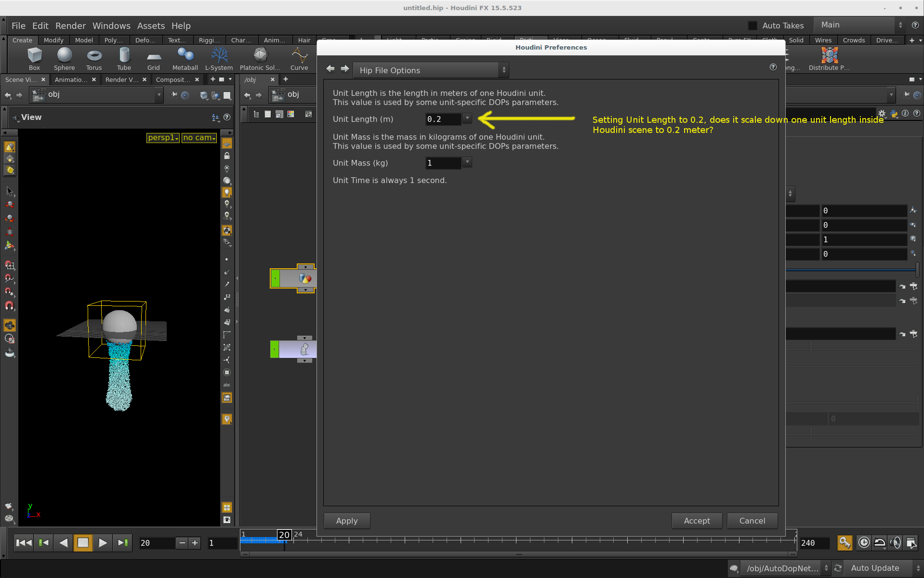Select the Curve shelf tool
924x578 pixels.
pos(299,59)
